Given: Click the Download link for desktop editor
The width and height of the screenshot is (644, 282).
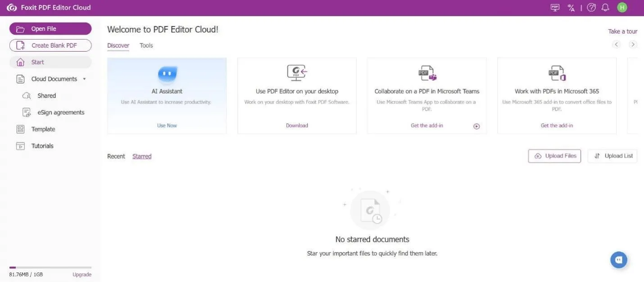Looking at the screenshot, I should click(x=297, y=125).
